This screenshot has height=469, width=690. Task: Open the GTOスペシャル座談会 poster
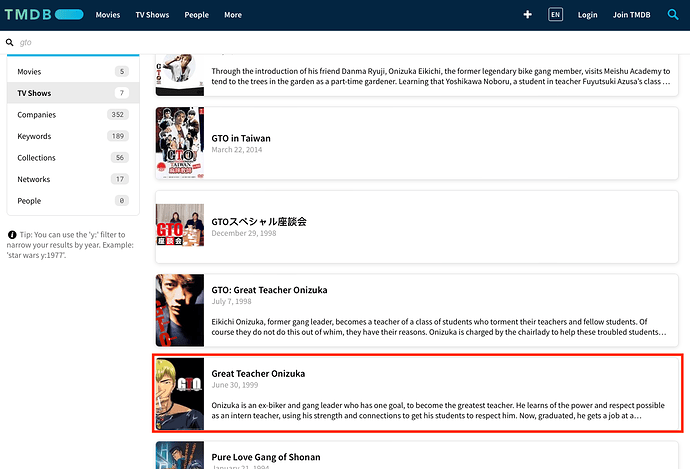pyautogui.click(x=180, y=225)
